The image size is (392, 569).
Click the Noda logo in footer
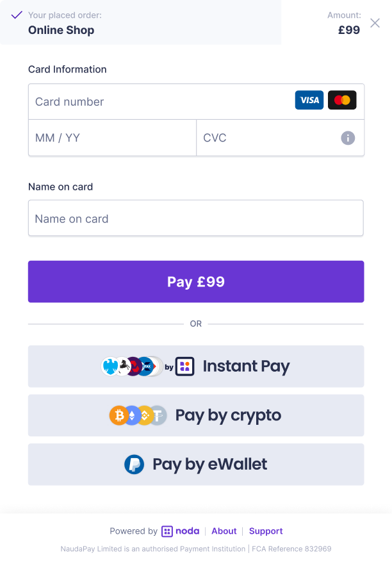(x=180, y=531)
